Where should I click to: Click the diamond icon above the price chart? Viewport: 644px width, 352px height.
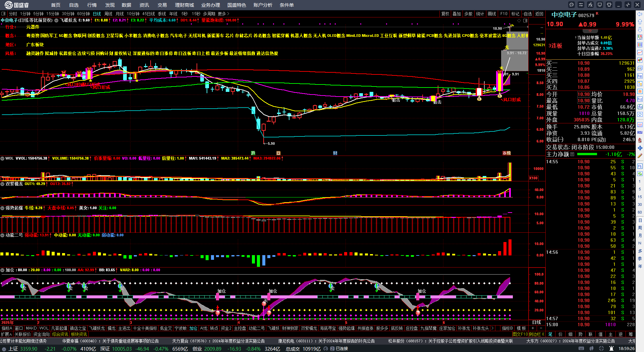(x=519, y=20)
